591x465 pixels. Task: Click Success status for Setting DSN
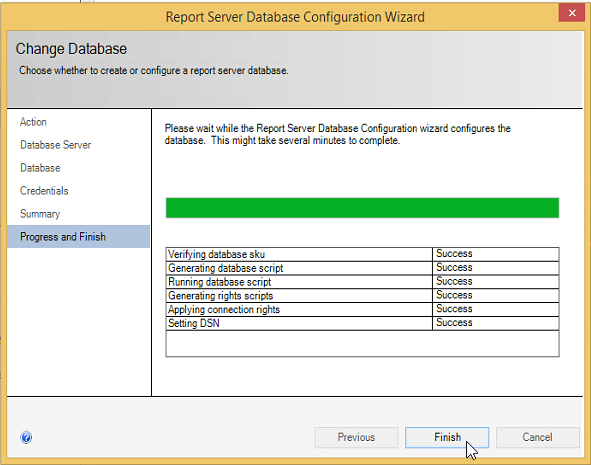tap(454, 323)
